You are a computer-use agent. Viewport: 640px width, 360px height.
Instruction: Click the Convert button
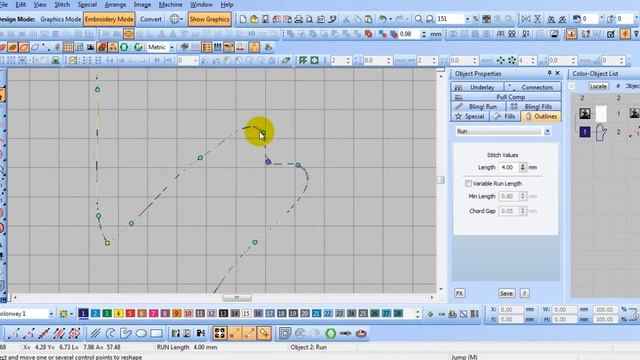click(151, 19)
